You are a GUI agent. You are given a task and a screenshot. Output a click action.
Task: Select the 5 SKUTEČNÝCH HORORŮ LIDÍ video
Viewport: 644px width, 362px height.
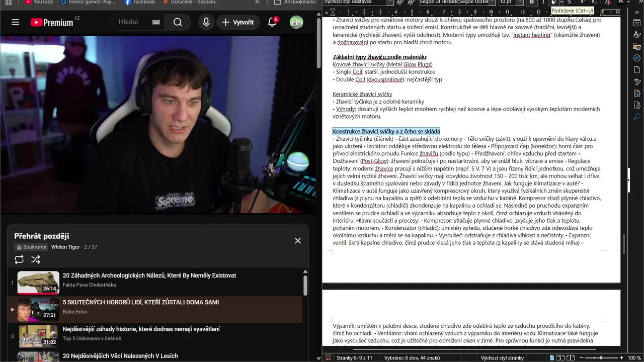(141, 302)
